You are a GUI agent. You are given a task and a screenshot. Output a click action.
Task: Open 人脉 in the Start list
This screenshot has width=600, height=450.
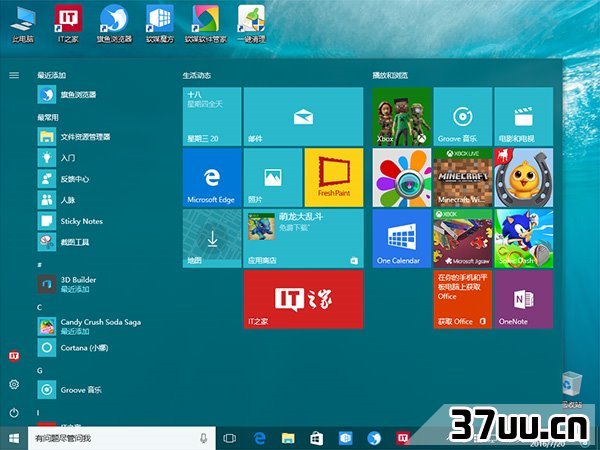click(57, 200)
